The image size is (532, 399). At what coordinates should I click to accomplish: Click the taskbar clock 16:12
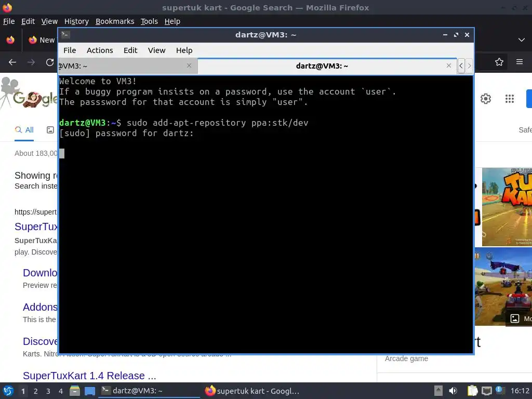click(x=520, y=391)
